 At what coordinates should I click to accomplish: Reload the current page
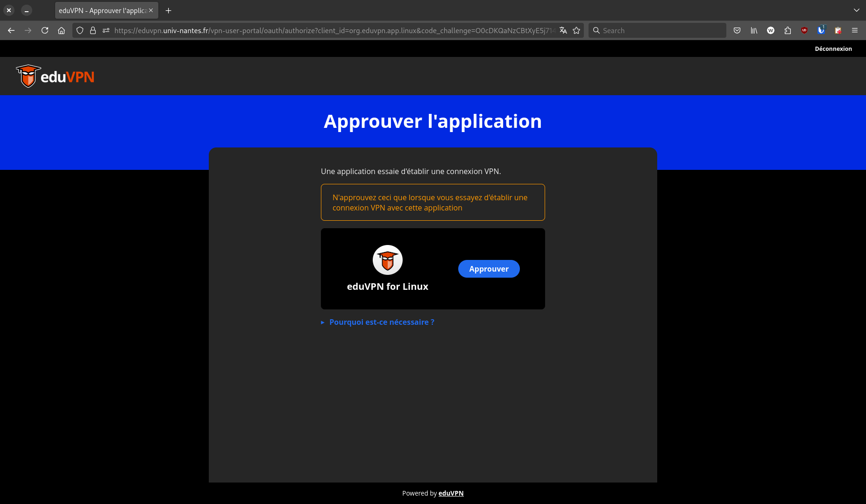pyautogui.click(x=45, y=30)
